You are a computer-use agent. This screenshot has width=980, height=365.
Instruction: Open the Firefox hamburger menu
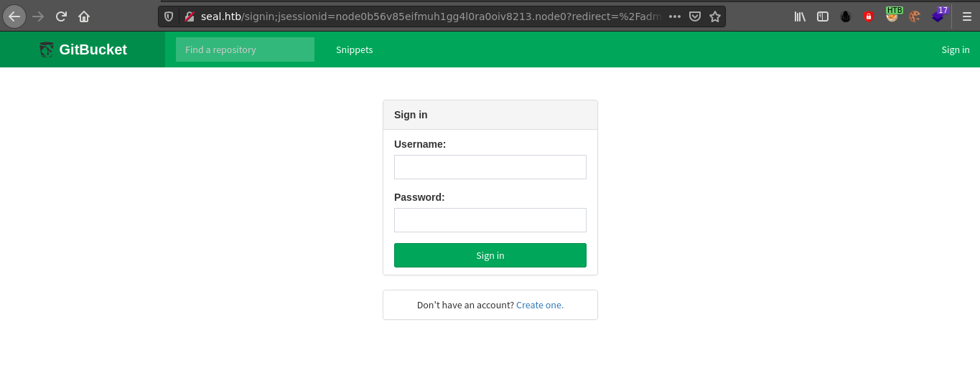pos(966,16)
